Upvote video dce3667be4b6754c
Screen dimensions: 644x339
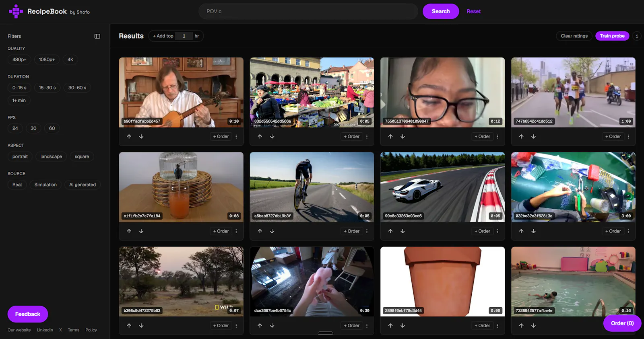pyautogui.click(x=260, y=326)
